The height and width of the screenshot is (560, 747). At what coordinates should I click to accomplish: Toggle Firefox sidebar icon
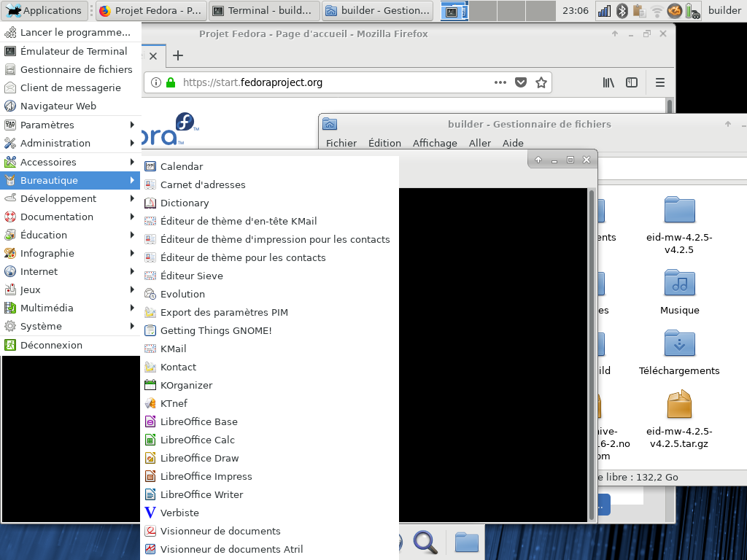(632, 82)
